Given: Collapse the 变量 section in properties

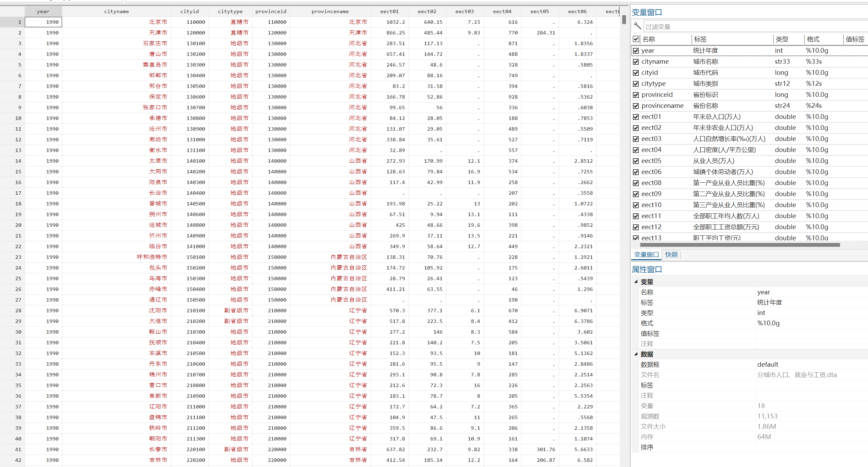Looking at the screenshot, I should [636, 282].
